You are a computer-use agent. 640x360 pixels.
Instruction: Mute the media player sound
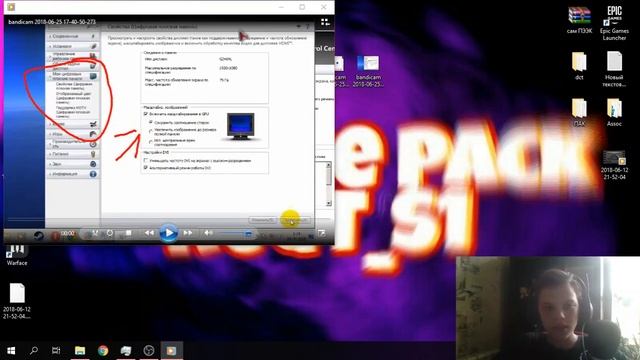click(x=208, y=233)
